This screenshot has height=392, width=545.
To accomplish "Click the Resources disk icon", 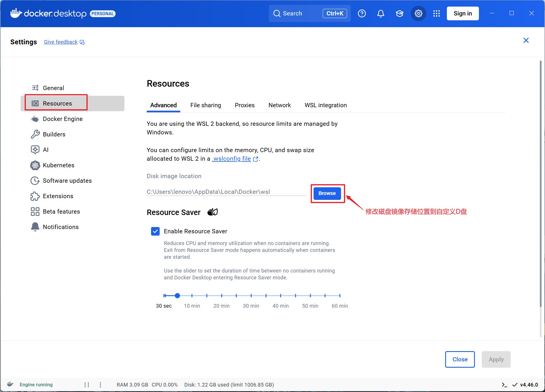I will [x=35, y=103].
